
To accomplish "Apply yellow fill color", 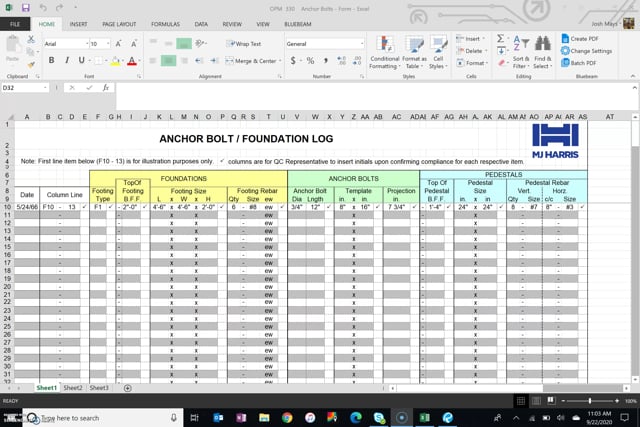I will 116,61.
